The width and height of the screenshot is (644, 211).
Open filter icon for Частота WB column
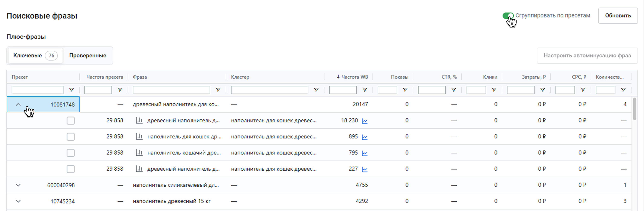(365, 90)
